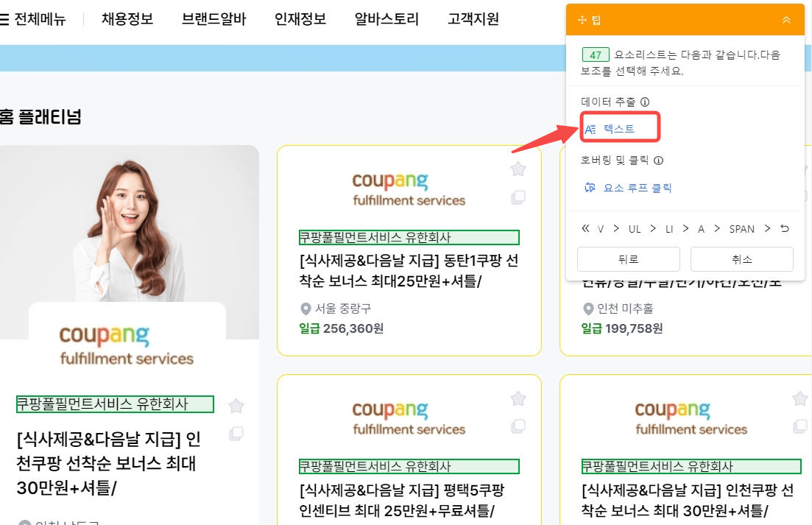Open the 전체메뉴 hamburger menu
Viewport: 812px width, 525px height.
point(33,19)
